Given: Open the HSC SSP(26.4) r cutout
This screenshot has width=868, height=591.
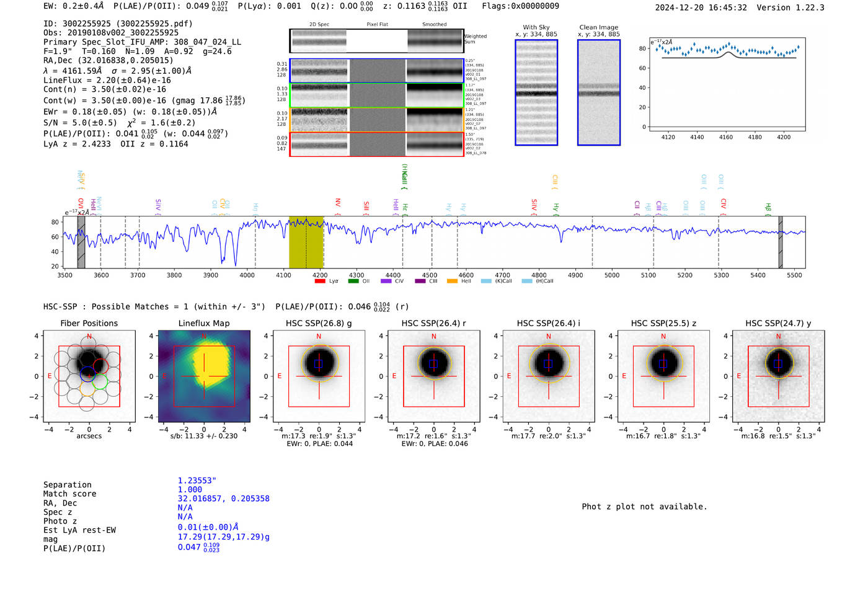Looking at the screenshot, I should point(434,376).
